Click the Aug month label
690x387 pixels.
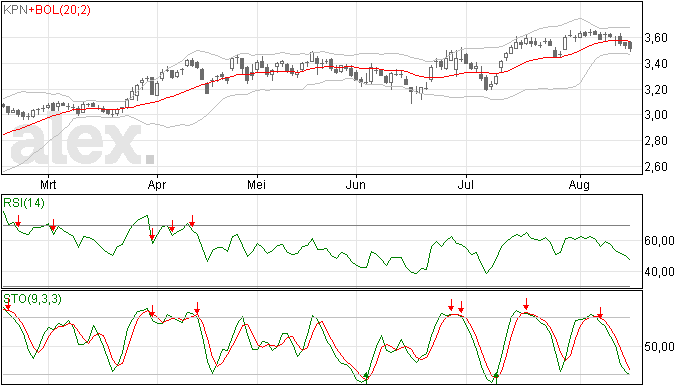pyautogui.click(x=579, y=185)
